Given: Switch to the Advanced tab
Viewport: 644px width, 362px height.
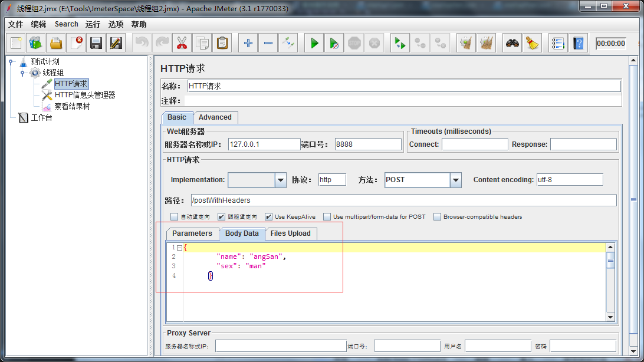Looking at the screenshot, I should pos(215,117).
